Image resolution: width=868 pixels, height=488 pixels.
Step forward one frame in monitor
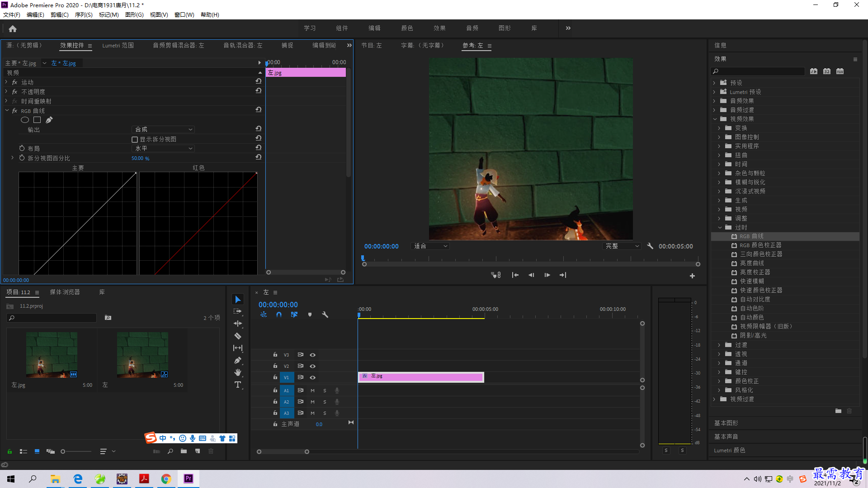[547, 275]
